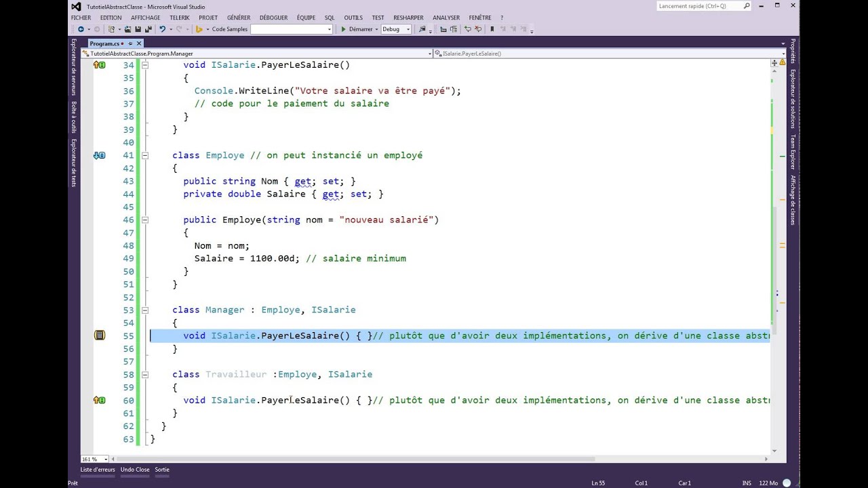The width and height of the screenshot is (868, 488).
Task: Click the Quick Launch magnifier icon
Action: click(747, 6)
